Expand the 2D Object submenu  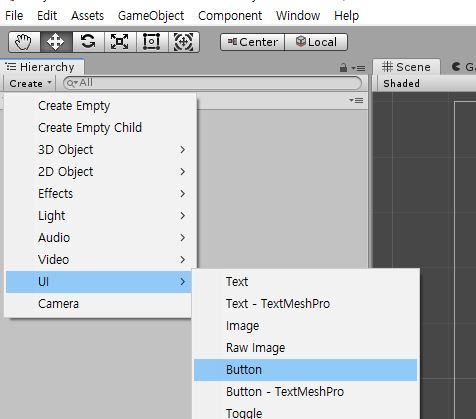tap(101, 172)
